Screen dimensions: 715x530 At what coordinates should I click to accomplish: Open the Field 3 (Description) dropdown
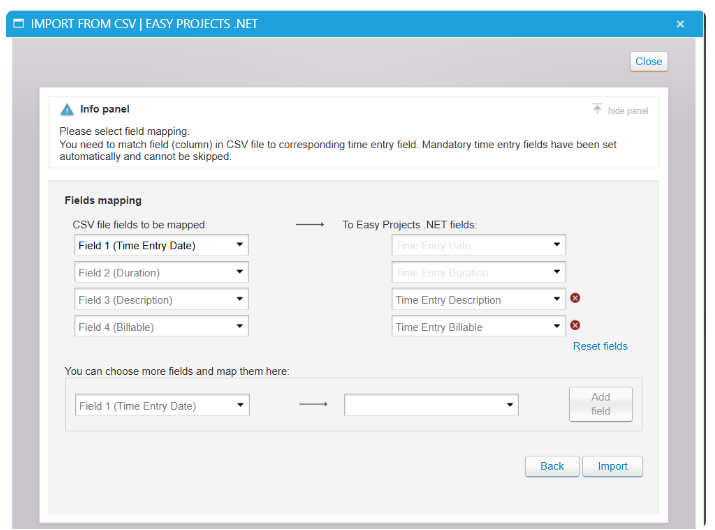click(x=161, y=300)
